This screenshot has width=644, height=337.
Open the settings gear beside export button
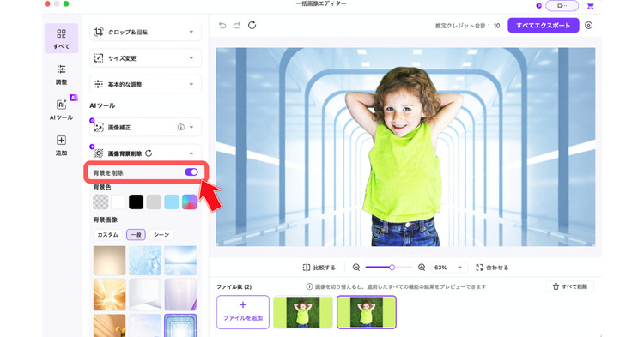[588, 26]
